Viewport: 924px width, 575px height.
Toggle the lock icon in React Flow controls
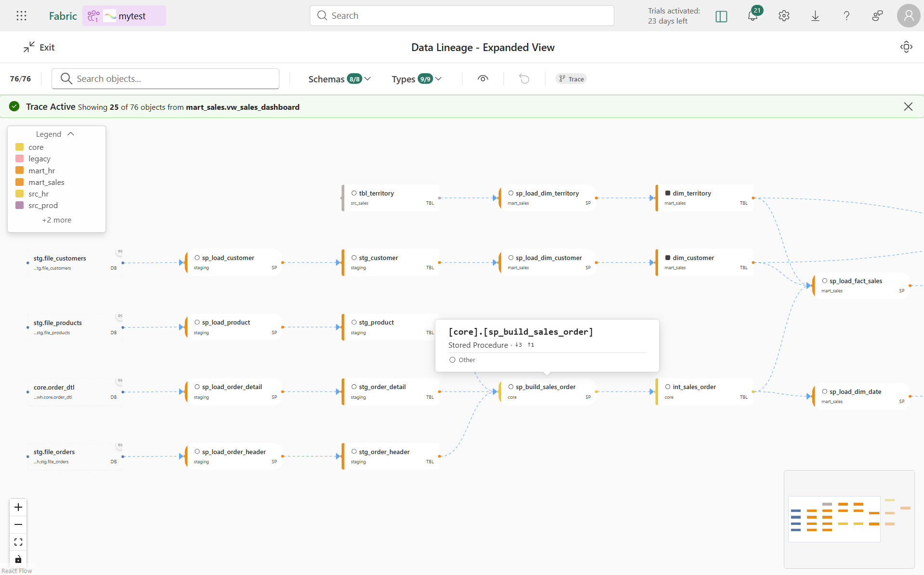[18, 560]
